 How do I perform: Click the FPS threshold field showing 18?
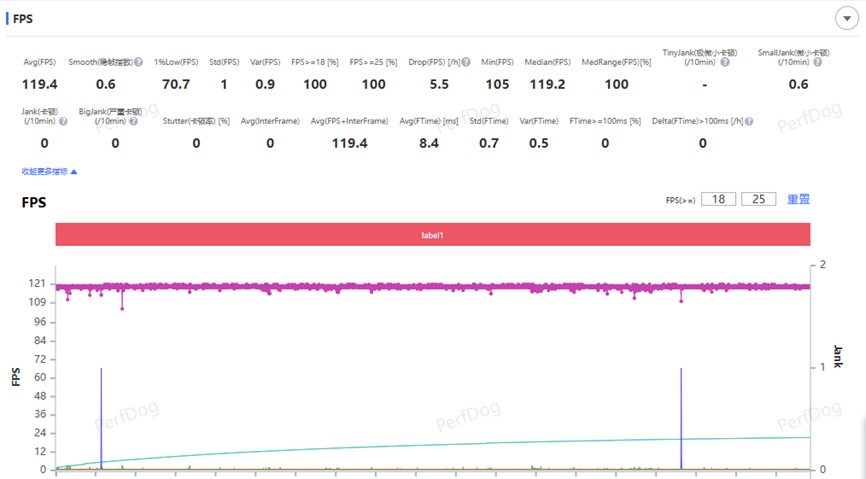point(718,199)
